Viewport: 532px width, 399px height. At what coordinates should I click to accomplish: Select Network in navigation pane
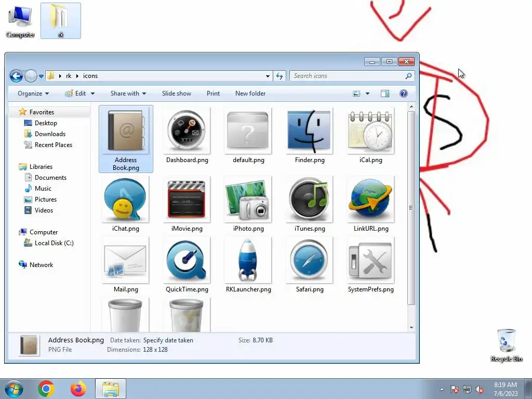coord(41,265)
